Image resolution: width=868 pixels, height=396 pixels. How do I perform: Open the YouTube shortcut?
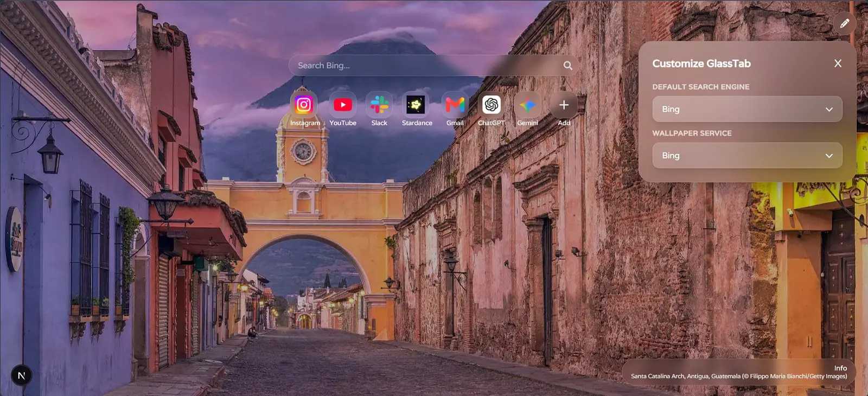[343, 105]
